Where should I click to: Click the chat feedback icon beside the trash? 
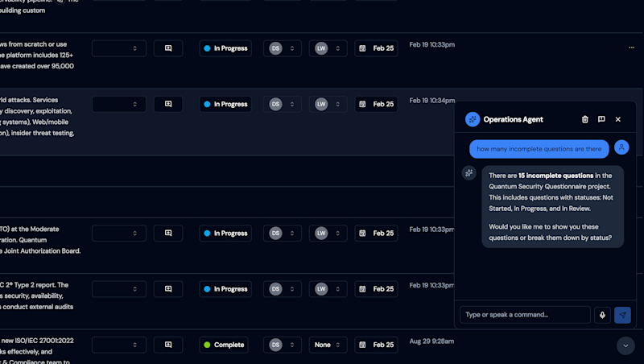[601, 119]
